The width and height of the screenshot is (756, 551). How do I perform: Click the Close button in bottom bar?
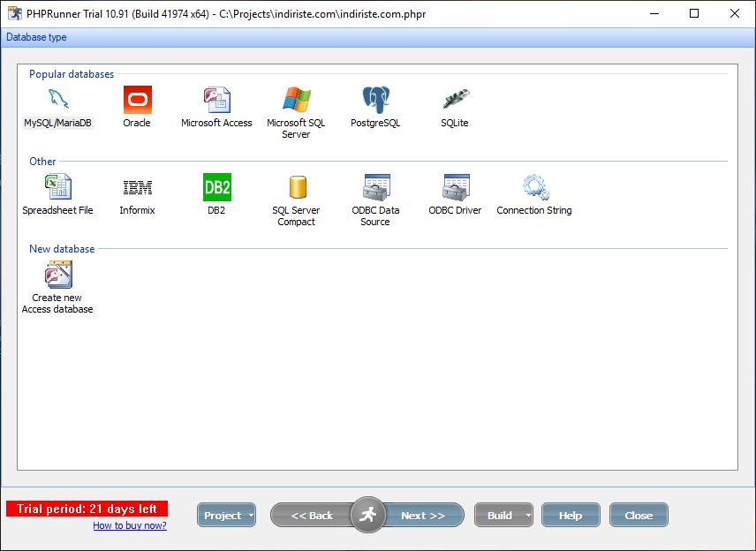[x=639, y=516]
